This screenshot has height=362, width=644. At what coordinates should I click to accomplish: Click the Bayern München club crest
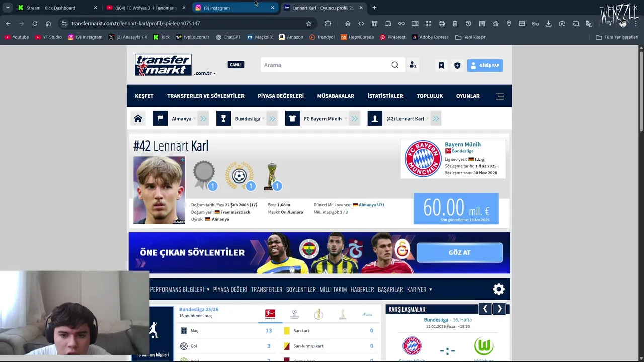coord(423,158)
